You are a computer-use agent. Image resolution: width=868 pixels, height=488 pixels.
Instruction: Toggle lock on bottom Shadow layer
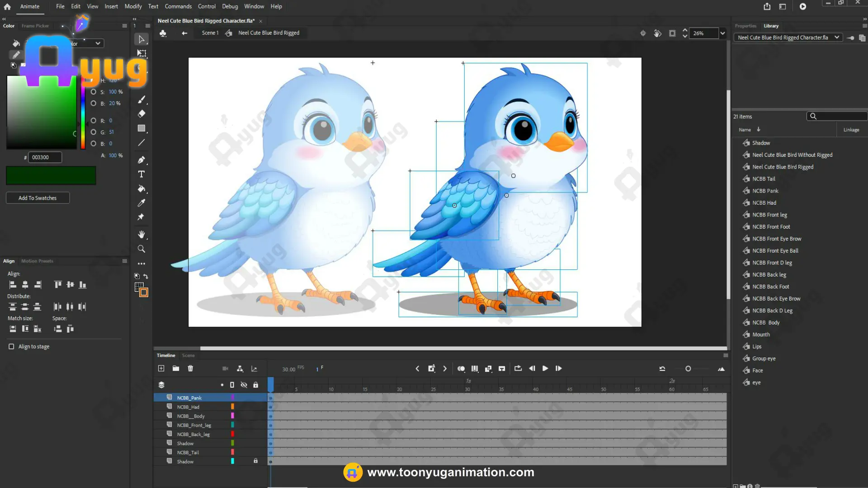point(255,461)
